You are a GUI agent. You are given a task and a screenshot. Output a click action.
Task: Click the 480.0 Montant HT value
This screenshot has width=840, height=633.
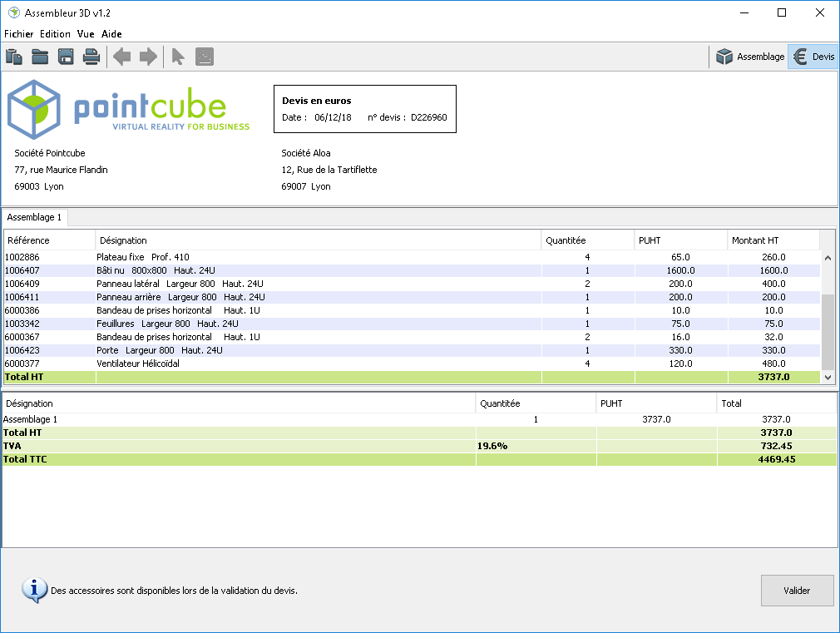[773, 363]
